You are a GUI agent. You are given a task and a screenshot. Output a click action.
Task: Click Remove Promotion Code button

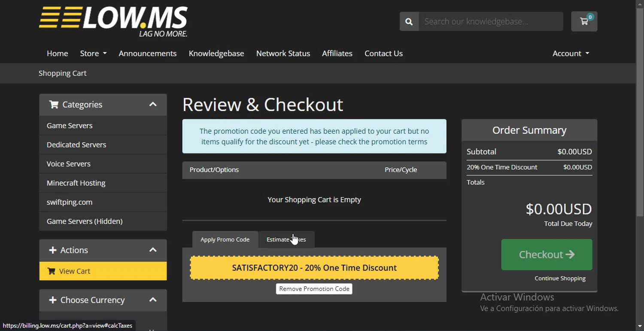(x=314, y=289)
